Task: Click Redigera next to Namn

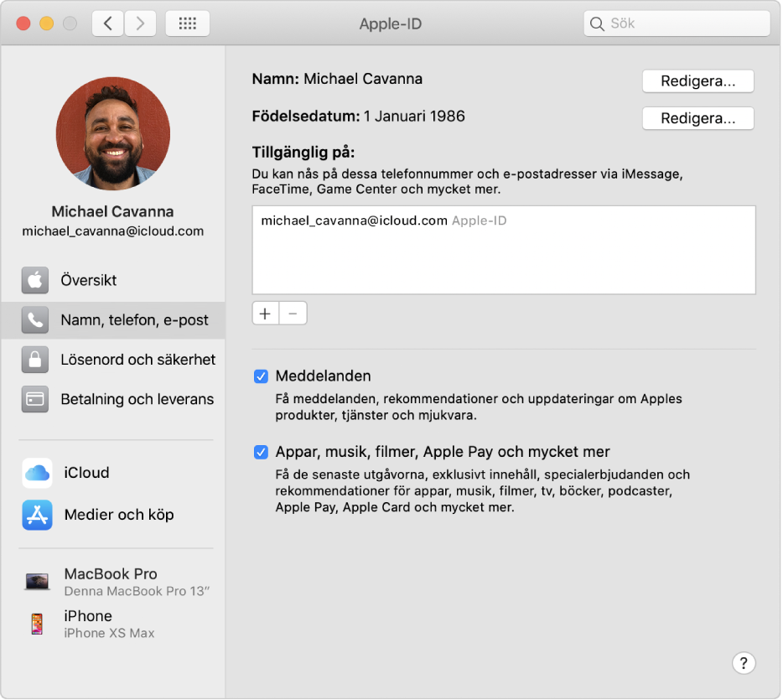Action: (x=697, y=80)
